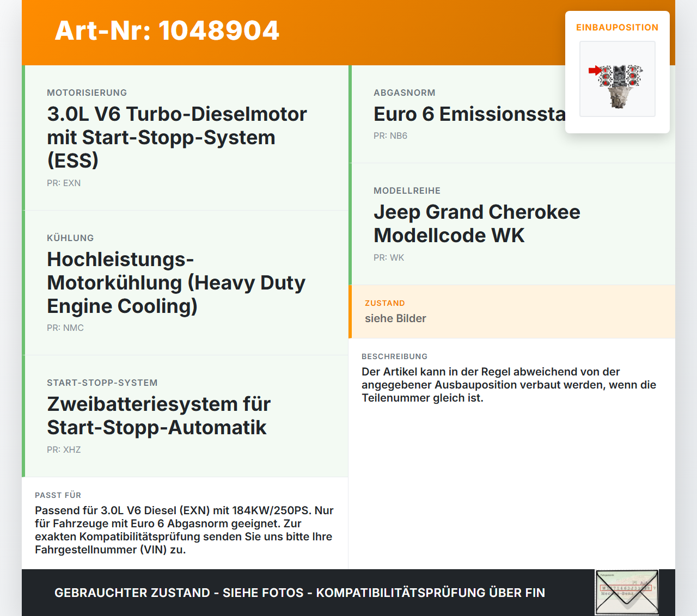Click the PR: WK code
The width and height of the screenshot is (697, 616).
coord(389,257)
